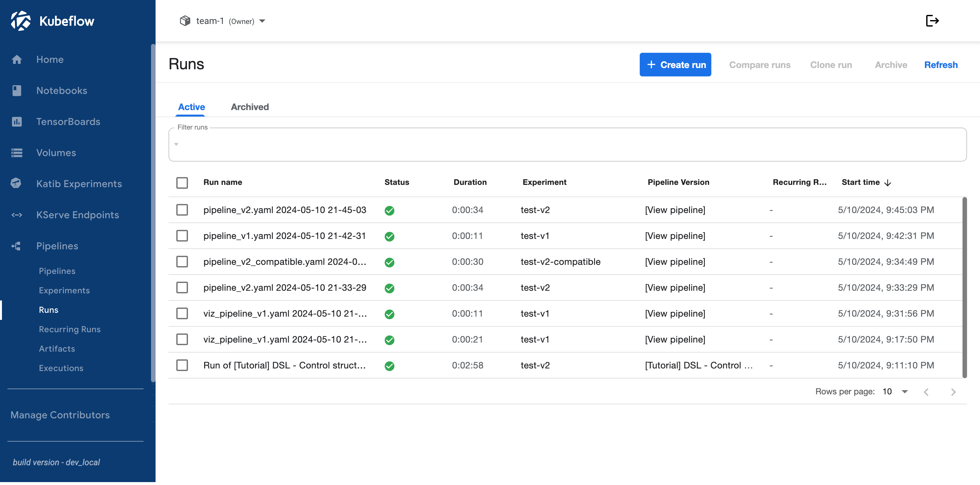This screenshot has height=485, width=980.
Task: Select the Home icon in sidebar
Action: (17, 59)
